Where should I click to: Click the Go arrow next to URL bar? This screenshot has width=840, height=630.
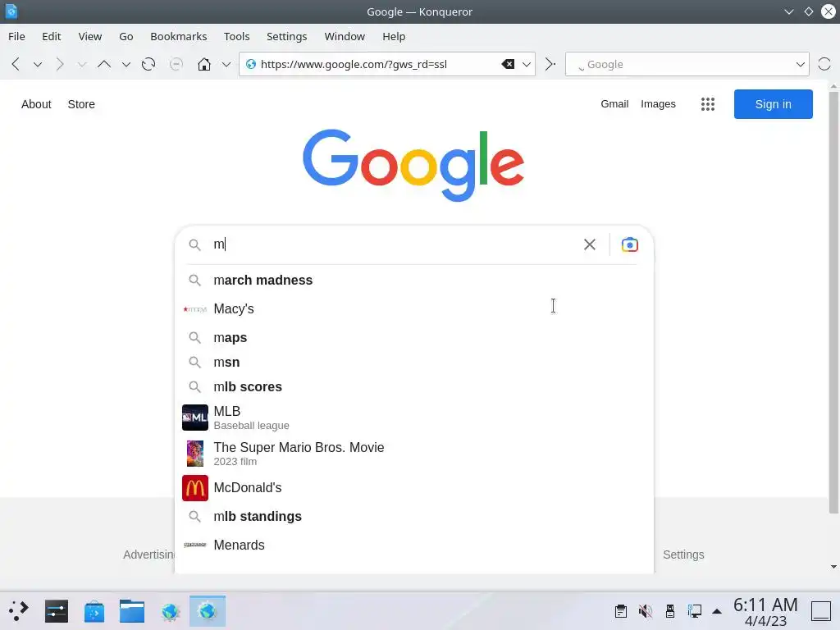[x=550, y=64]
